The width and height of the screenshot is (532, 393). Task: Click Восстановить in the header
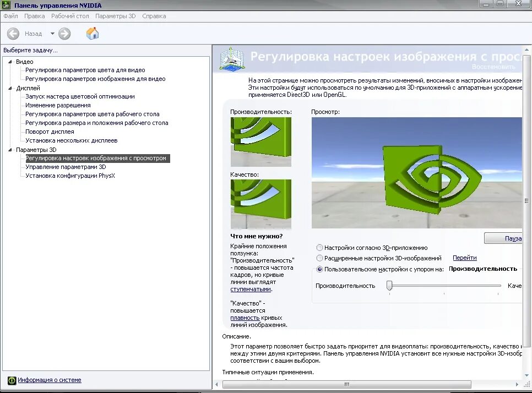coord(493,67)
